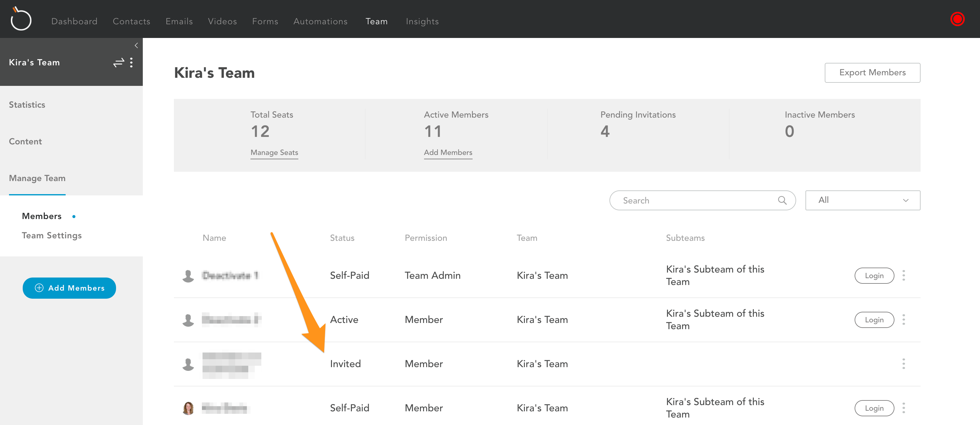Click Kira's Team heading in sidebar
The height and width of the screenshot is (425, 980).
pyautogui.click(x=34, y=63)
